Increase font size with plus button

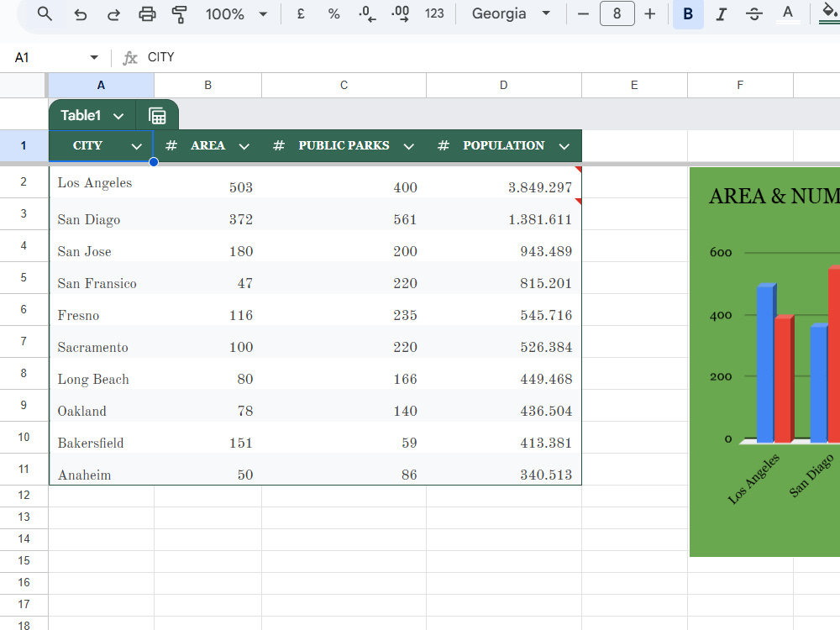coord(650,14)
